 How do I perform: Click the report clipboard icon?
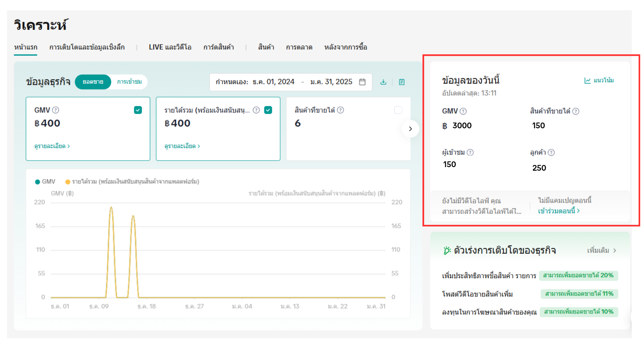point(402,82)
